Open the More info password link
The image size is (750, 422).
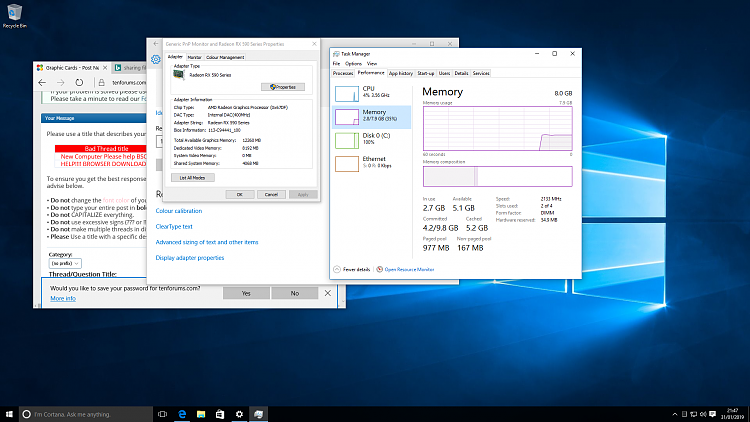(x=63, y=299)
